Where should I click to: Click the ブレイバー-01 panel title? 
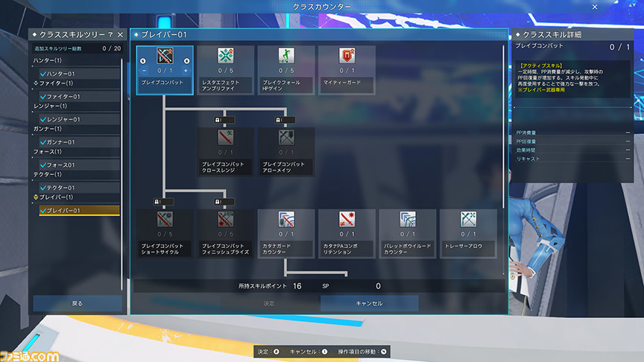(164, 34)
